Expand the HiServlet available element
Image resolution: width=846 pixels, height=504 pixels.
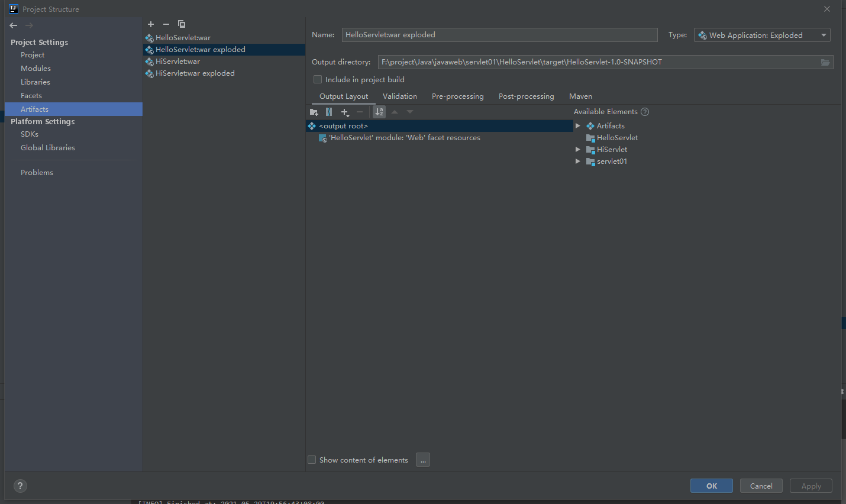click(x=578, y=150)
